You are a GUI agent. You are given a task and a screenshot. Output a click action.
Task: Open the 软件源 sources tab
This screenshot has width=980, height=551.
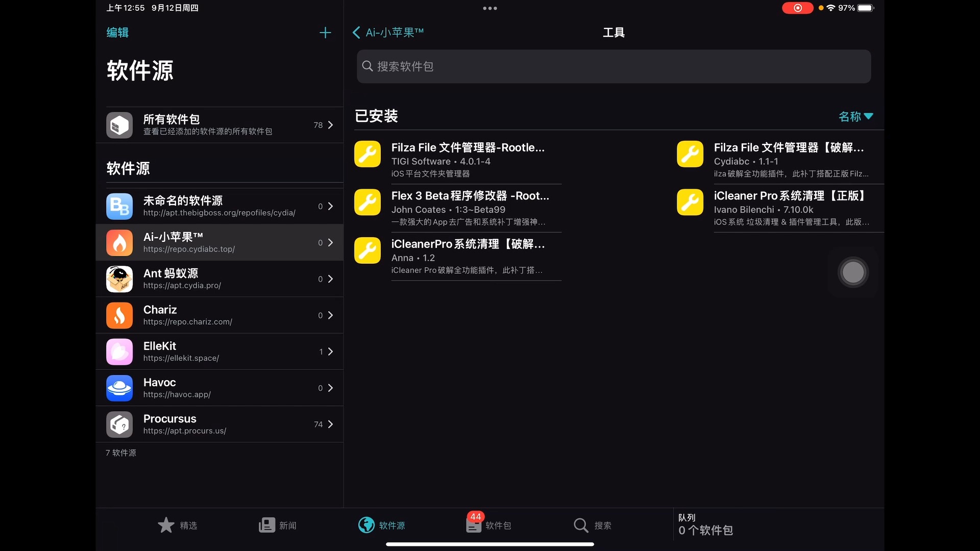(x=381, y=525)
